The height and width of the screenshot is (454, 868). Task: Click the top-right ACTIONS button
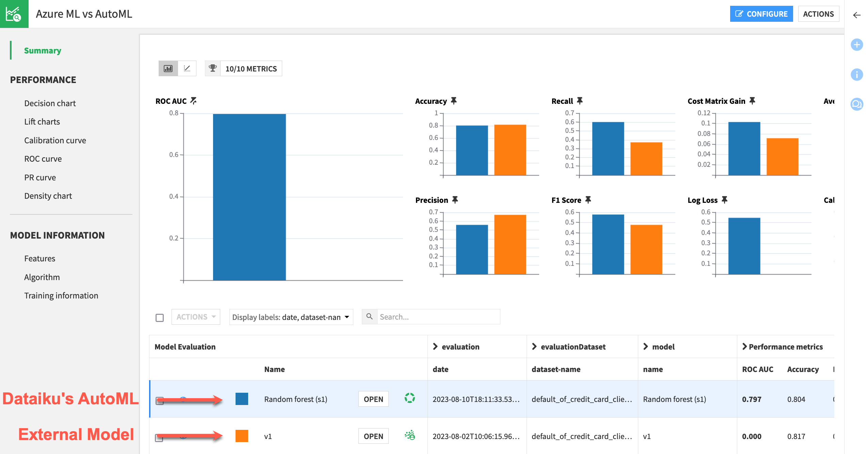coord(818,14)
